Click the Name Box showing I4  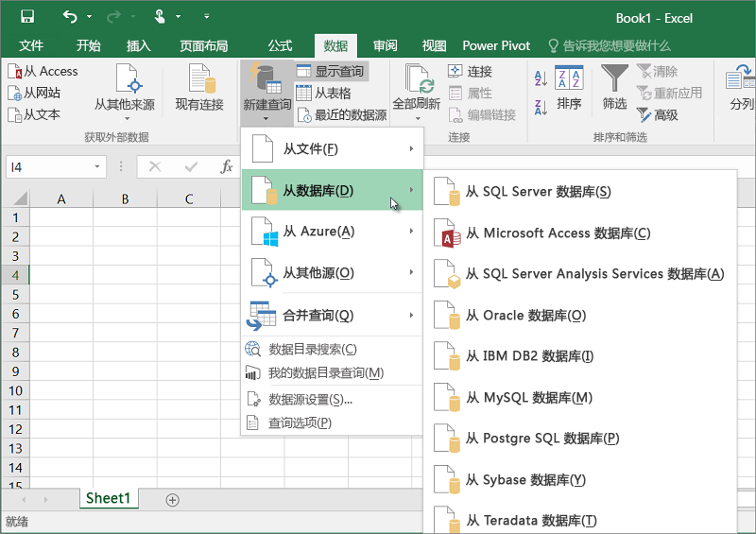50,167
